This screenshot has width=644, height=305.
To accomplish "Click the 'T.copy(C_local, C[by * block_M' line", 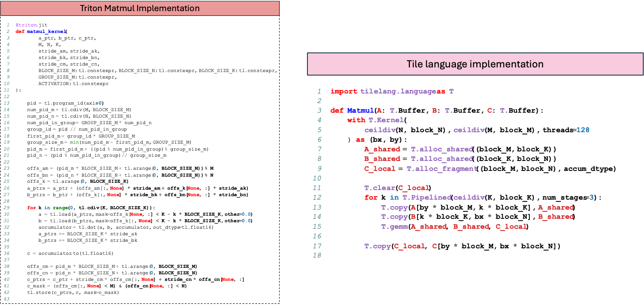I will pyautogui.click(x=462, y=246).
